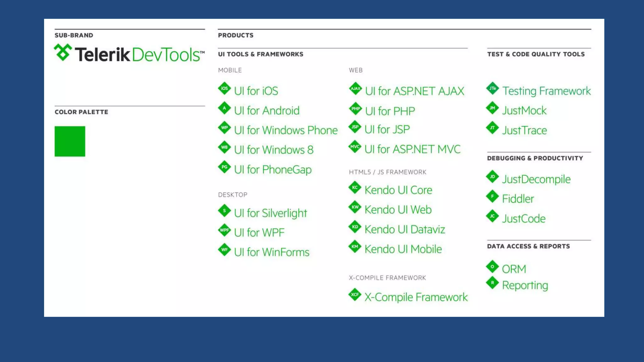Click the MVC diamond icon
The width and height of the screenshot is (644, 362).
pos(355,147)
